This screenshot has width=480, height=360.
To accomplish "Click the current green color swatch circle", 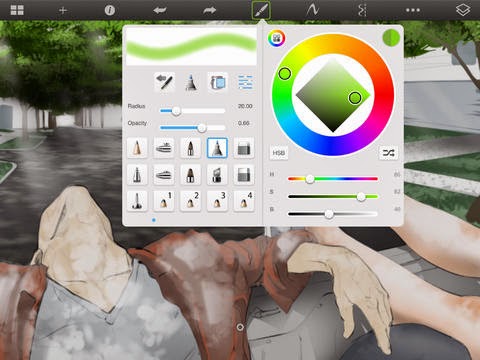I will click(x=391, y=38).
